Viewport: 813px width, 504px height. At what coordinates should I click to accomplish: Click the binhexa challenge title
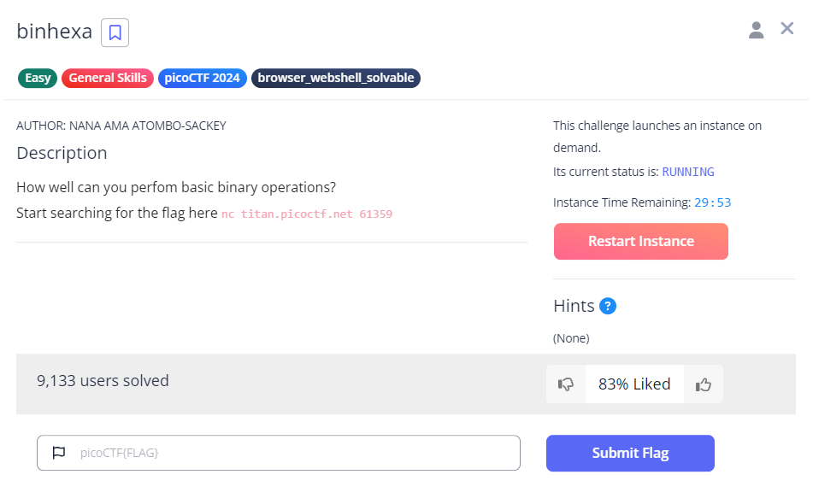point(54,32)
